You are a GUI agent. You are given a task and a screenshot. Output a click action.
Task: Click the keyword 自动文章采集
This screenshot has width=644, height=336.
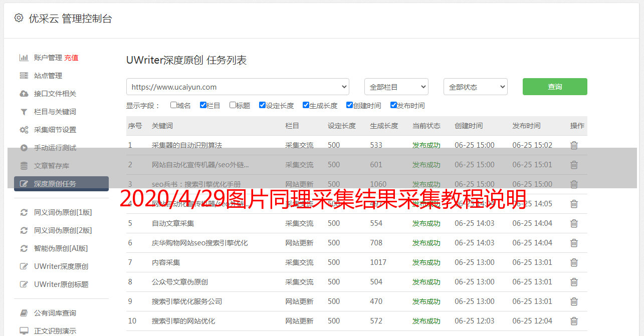click(x=173, y=223)
